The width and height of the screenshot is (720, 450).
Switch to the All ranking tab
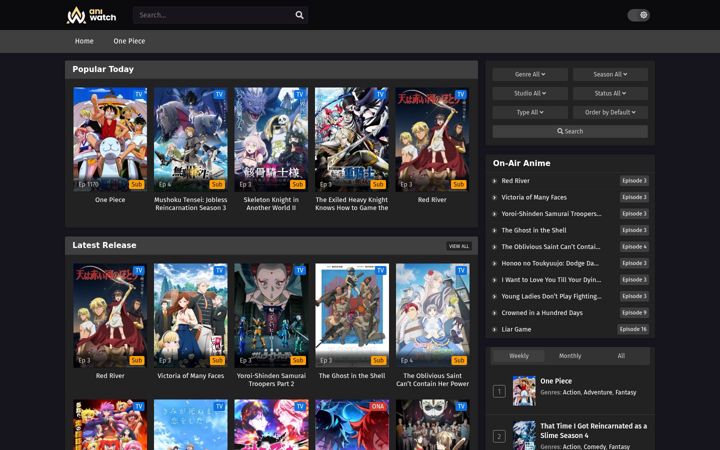coord(621,356)
